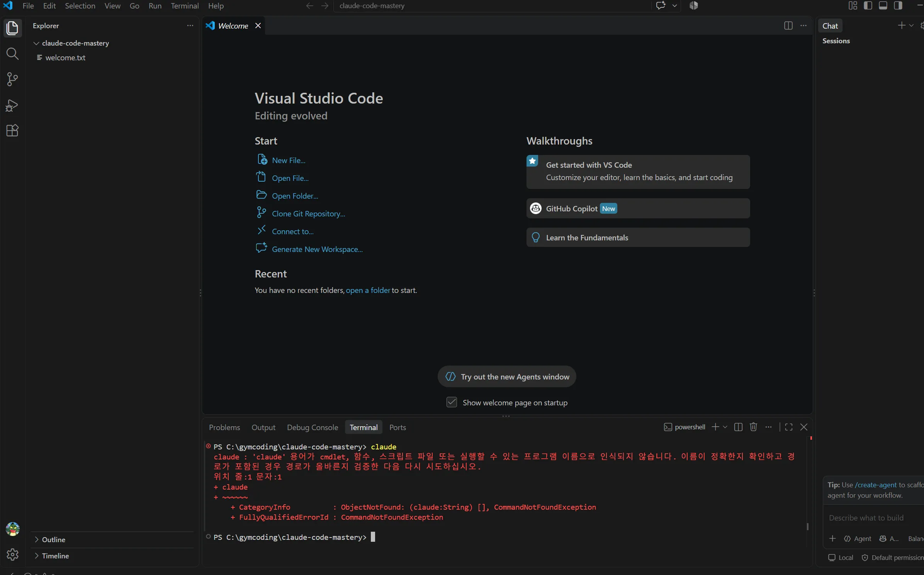
Task: Open Learn the Fundamentals walkthrough
Action: [x=638, y=237]
